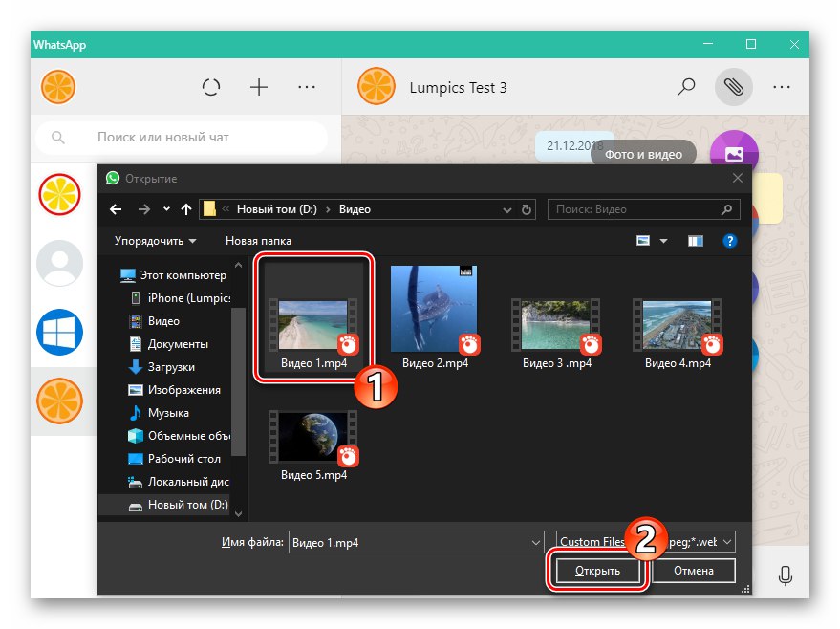The height and width of the screenshot is (629, 840).
Task: Expand the file name history dropdown
Action: [x=536, y=543]
